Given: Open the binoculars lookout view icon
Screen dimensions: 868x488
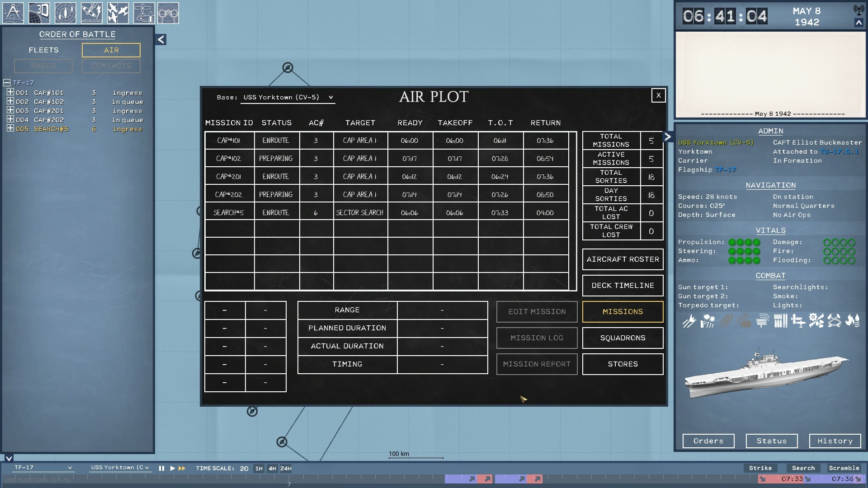Looking at the screenshot, I should (169, 13).
